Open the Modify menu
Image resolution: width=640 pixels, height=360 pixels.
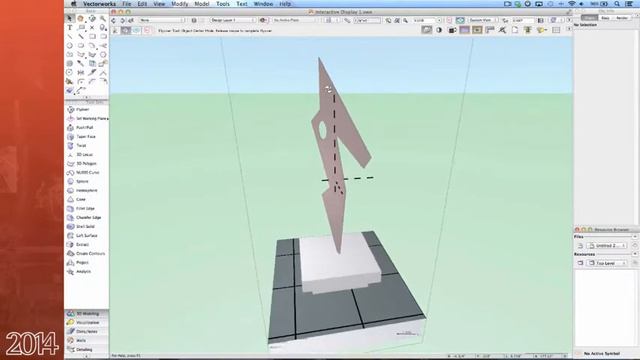(x=180, y=4)
